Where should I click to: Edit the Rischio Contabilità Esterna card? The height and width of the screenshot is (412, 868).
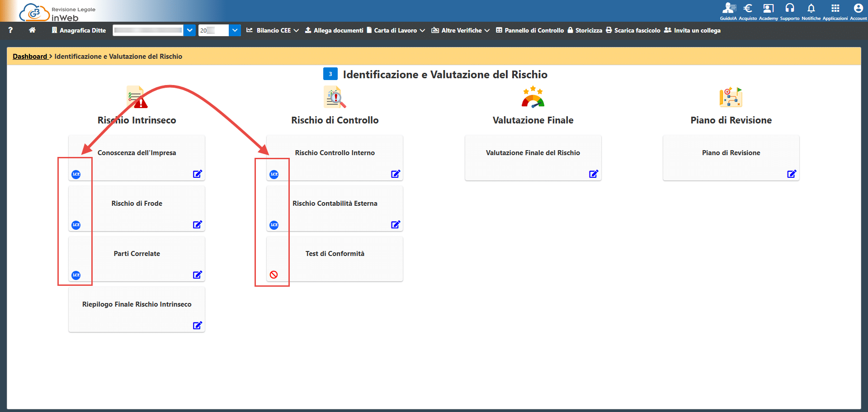[x=396, y=225]
